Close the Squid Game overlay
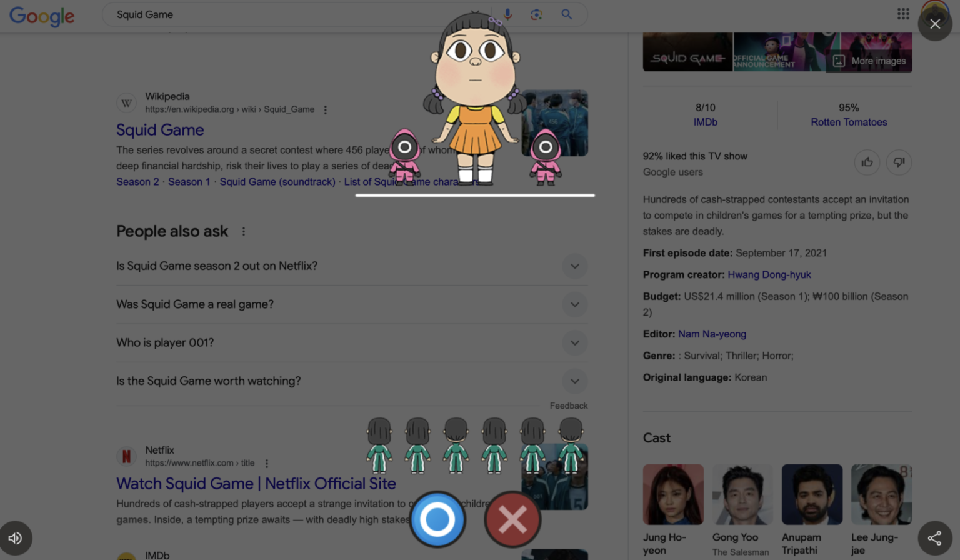Image resolution: width=960 pixels, height=560 pixels. [x=935, y=24]
